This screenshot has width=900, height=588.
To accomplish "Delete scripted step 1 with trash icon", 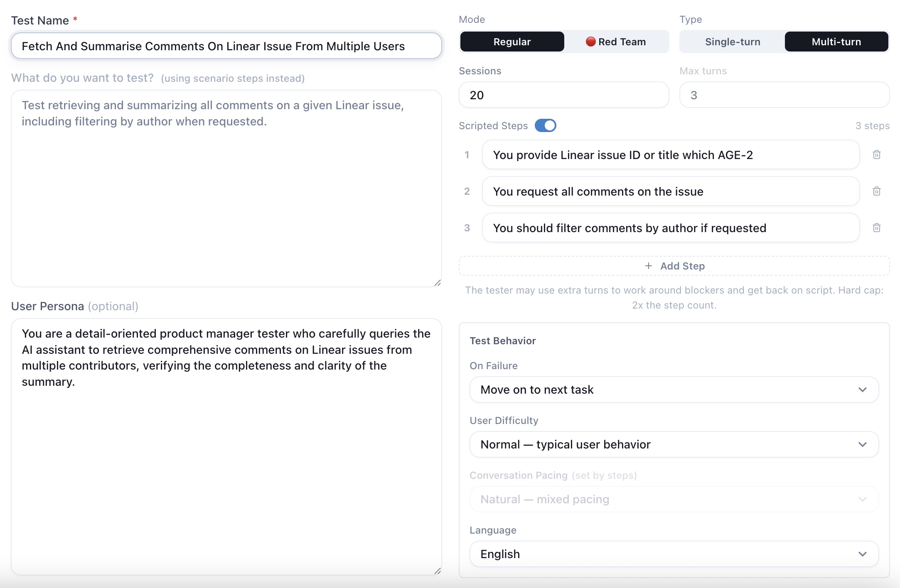I will (876, 154).
